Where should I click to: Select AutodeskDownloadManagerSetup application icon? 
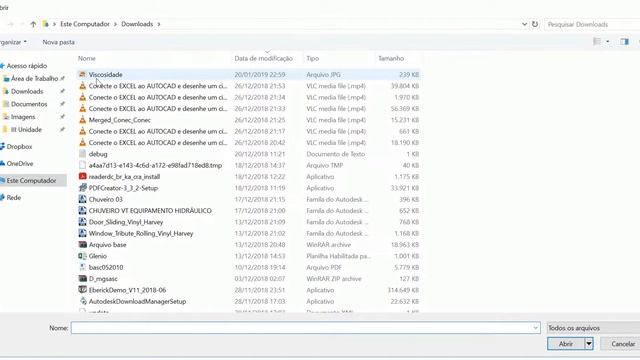coord(82,301)
